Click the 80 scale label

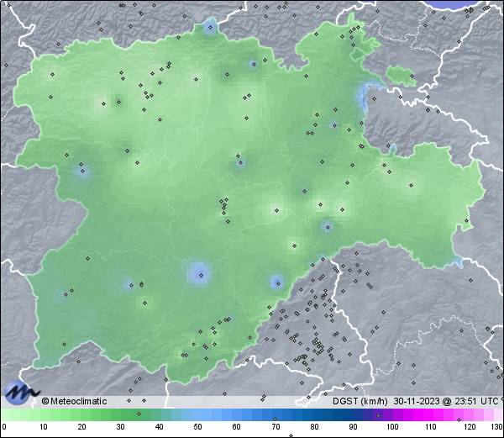[x=314, y=427]
